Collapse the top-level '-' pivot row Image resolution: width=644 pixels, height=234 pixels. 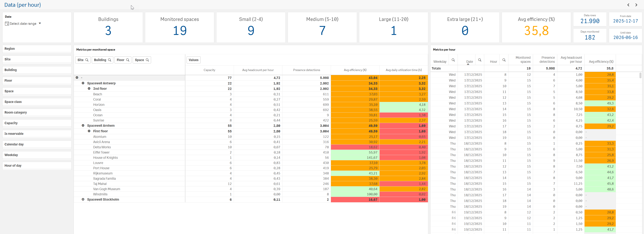click(x=77, y=78)
